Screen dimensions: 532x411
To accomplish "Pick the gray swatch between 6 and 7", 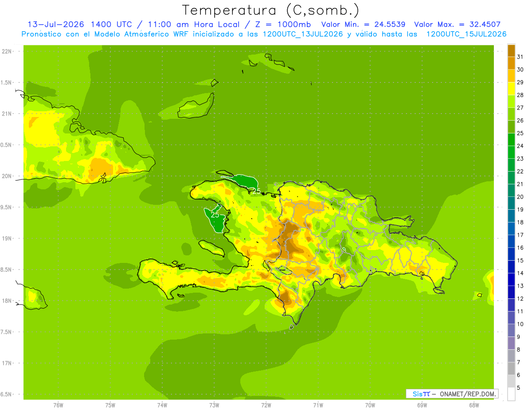I will 511,368.
